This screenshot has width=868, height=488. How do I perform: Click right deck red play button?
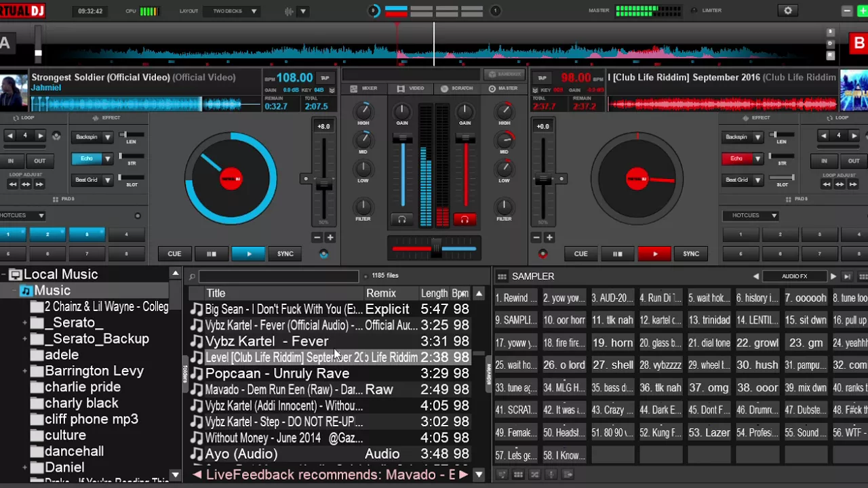654,254
